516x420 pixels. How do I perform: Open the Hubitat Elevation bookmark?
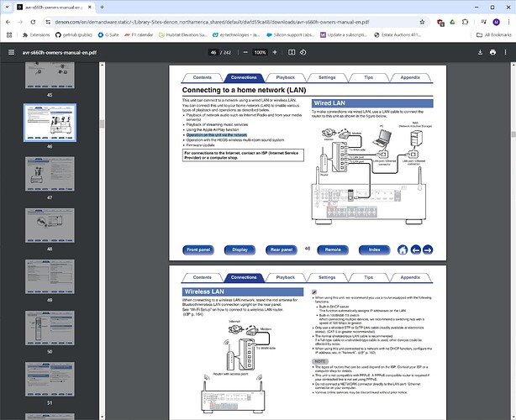182,34
